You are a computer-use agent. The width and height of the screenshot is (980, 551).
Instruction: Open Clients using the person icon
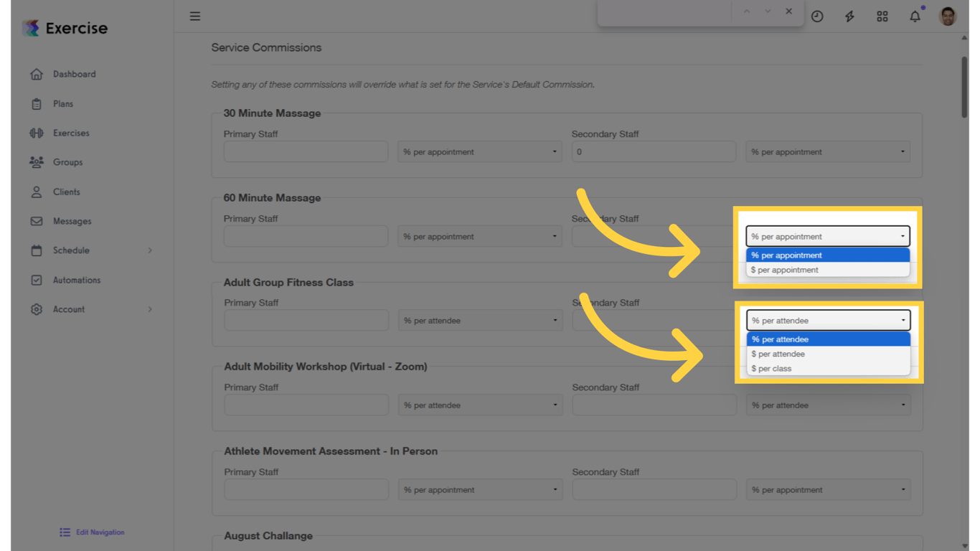pyautogui.click(x=36, y=192)
